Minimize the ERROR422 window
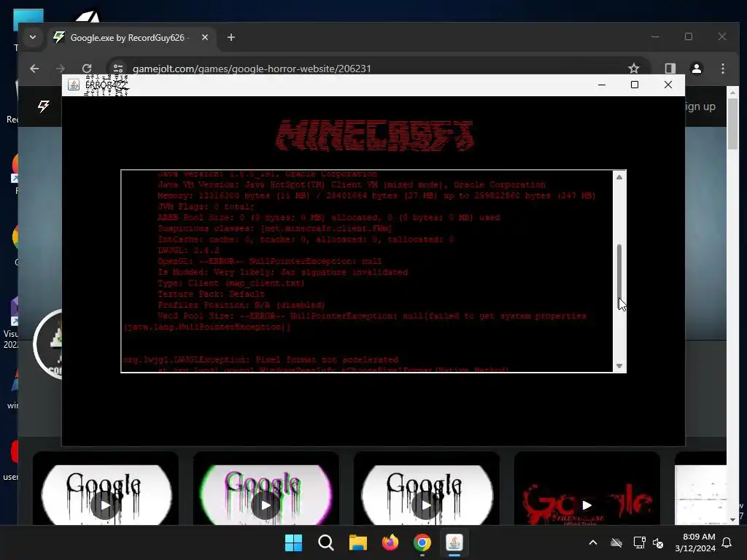747x560 pixels. click(602, 85)
